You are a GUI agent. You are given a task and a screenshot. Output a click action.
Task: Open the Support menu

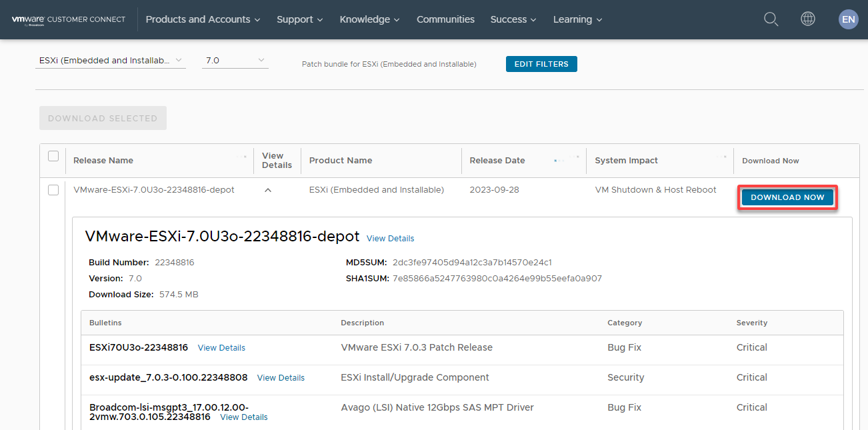click(300, 19)
